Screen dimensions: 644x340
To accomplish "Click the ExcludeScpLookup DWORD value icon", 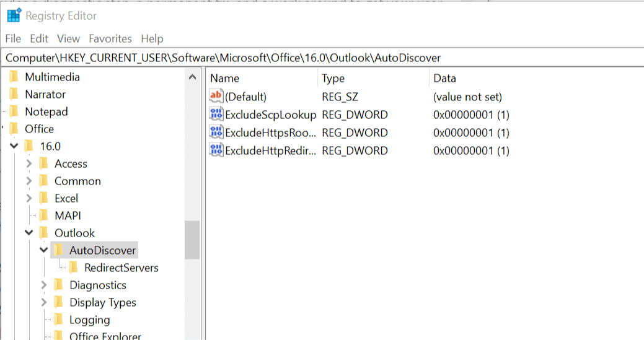I will [x=216, y=114].
